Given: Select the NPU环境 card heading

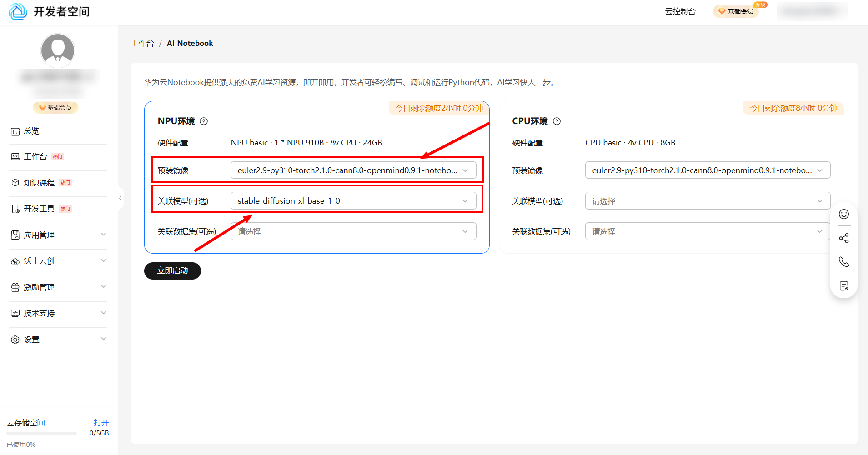Looking at the screenshot, I should click(x=176, y=121).
